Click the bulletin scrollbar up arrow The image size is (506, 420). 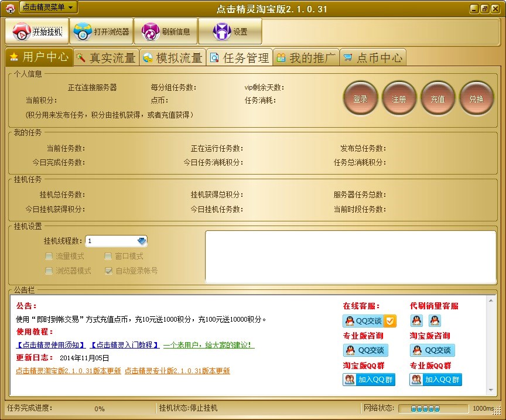[491, 301]
